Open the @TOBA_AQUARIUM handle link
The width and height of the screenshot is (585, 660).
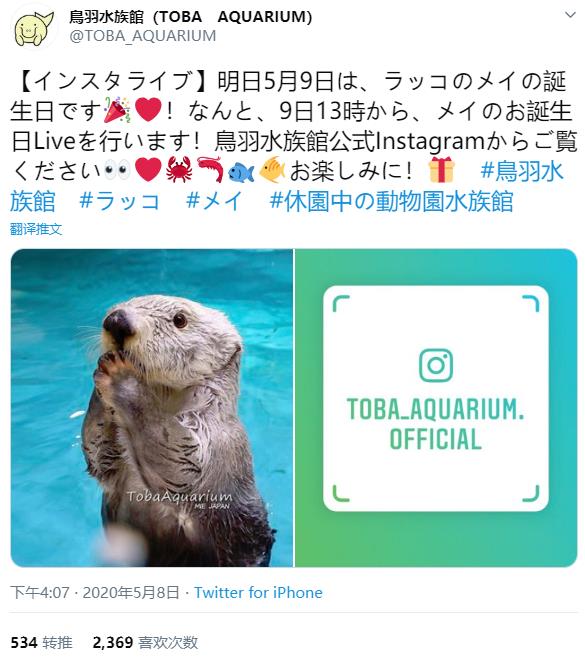coord(142,36)
